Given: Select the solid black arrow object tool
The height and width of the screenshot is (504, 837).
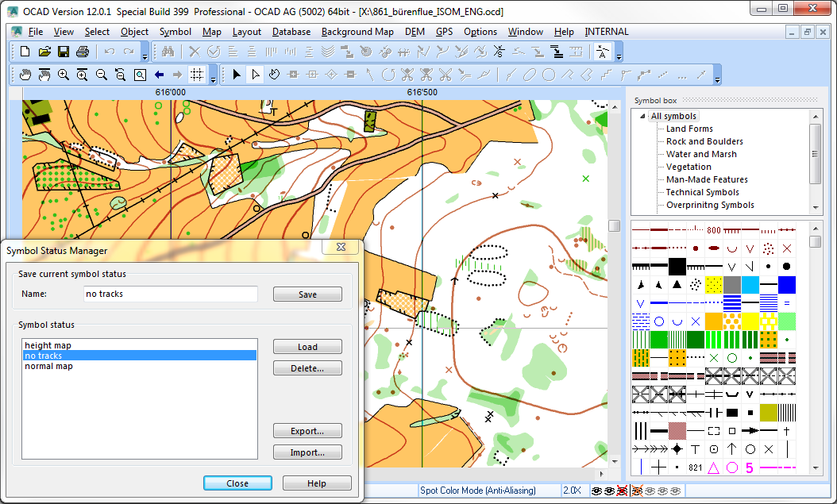Looking at the screenshot, I should pyautogui.click(x=237, y=75).
